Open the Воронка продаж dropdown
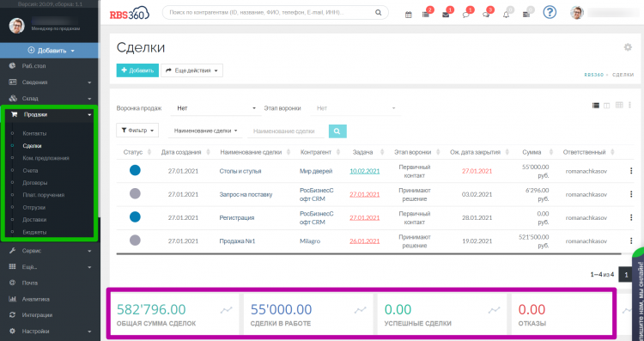 [x=216, y=108]
